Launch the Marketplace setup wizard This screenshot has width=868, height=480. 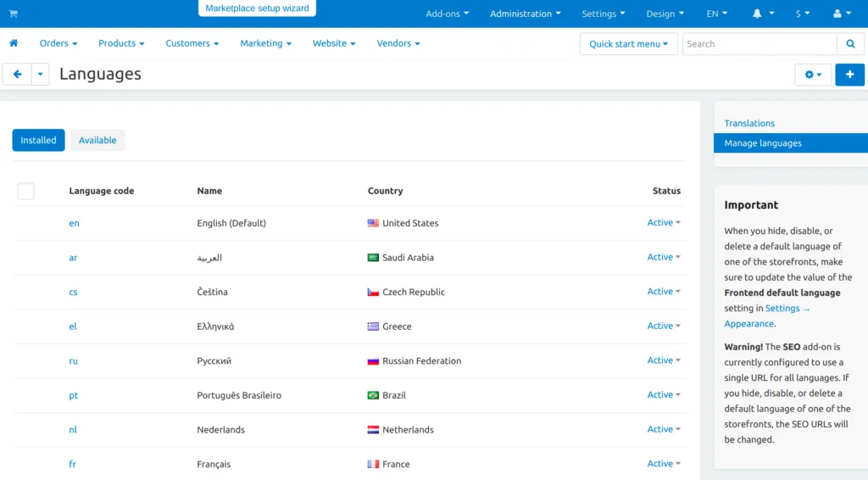click(x=257, y=8)
